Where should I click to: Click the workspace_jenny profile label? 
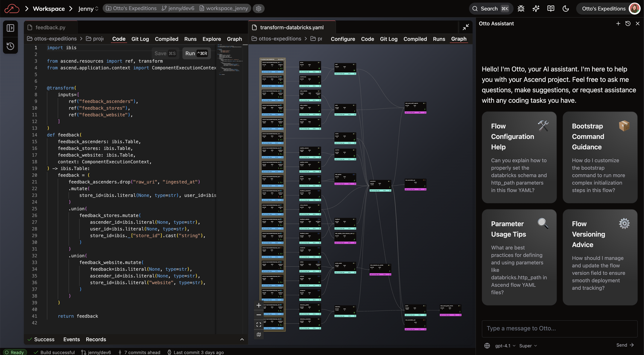pyautogui.click(x=224, y=8)
